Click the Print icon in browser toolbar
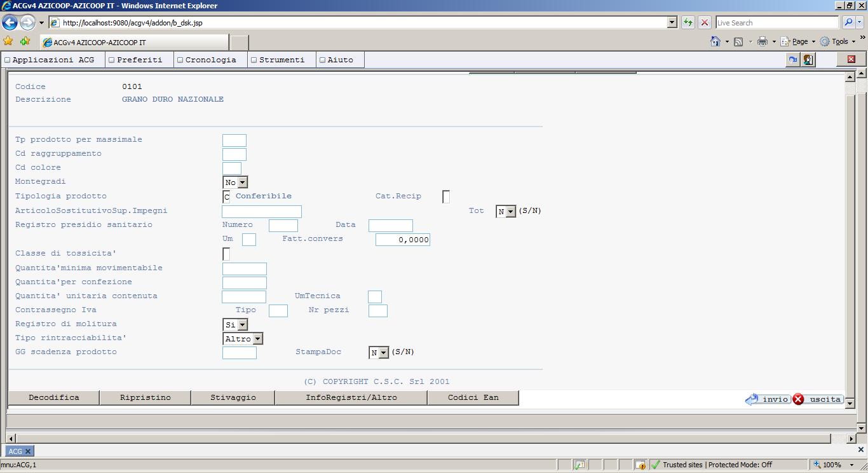 coord(762,41)
